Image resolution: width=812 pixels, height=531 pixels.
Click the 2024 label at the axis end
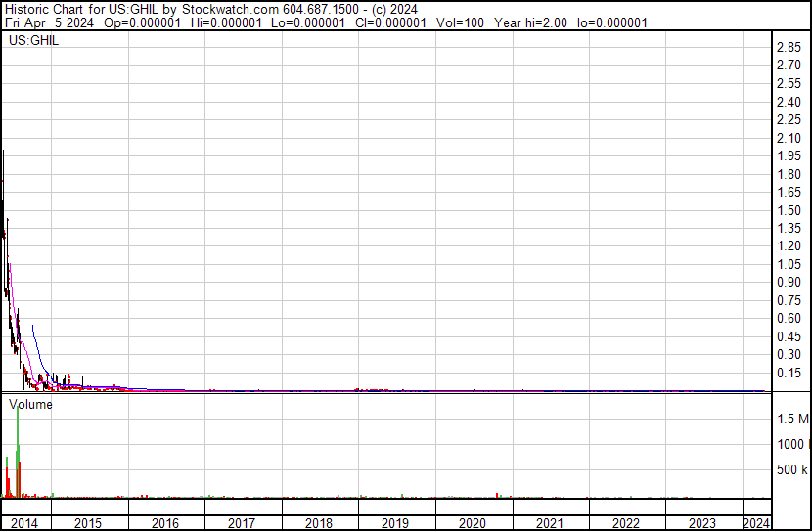755,523
